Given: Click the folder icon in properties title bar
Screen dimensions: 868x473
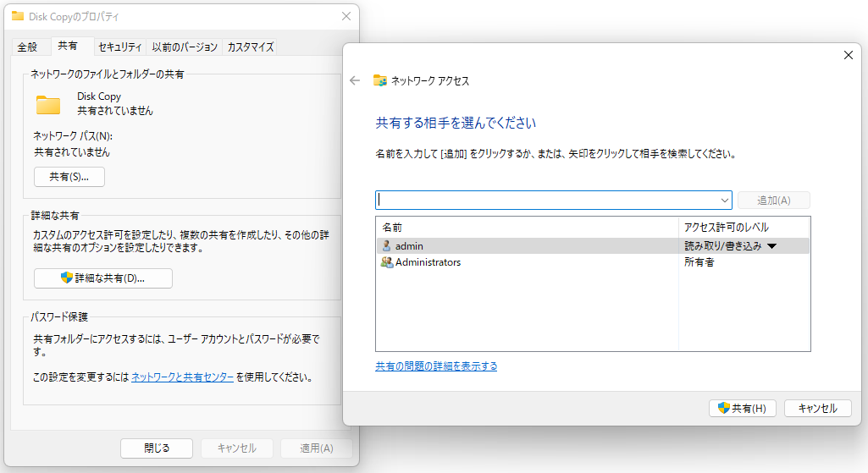Looking at the screenshot, I should coord(18,16).
